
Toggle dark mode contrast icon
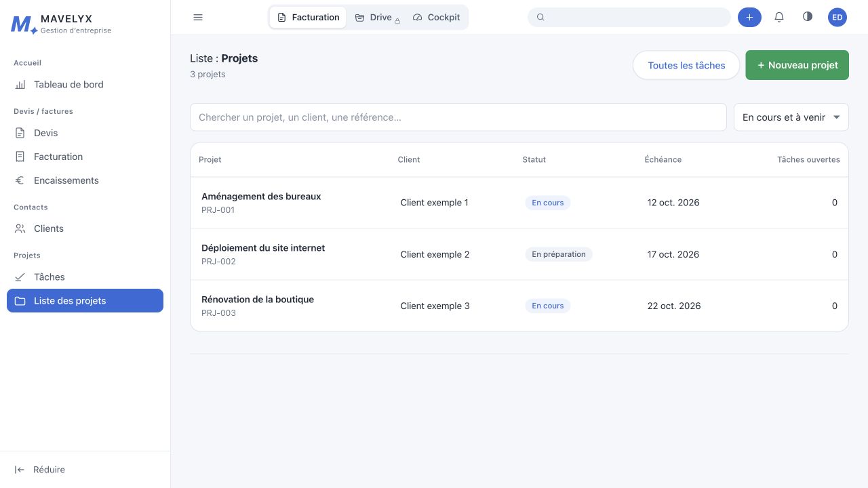tap(808, 17)
